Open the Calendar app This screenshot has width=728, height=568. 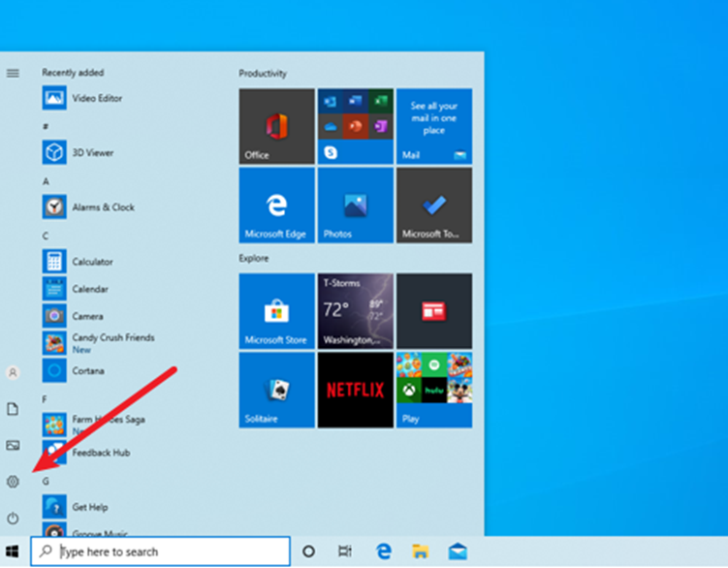(x=76, y=289)
